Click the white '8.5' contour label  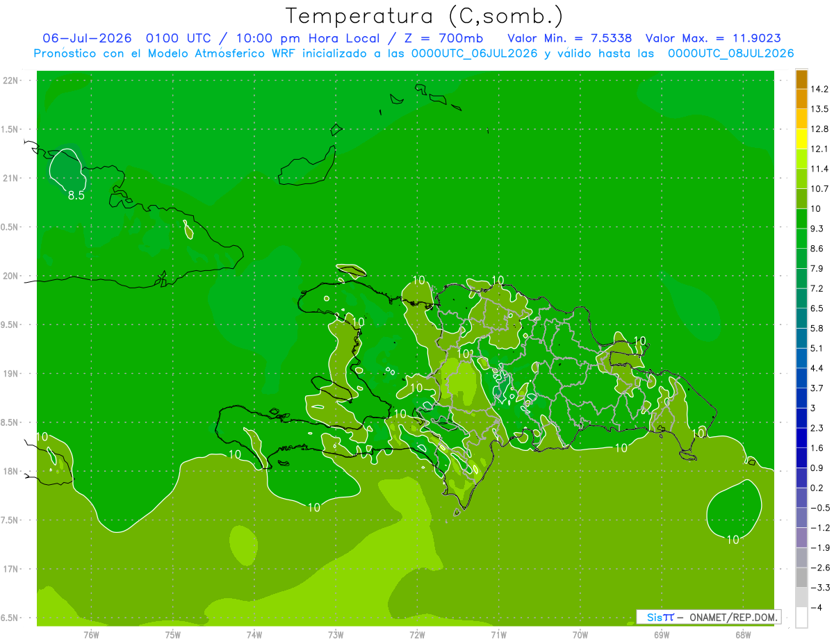pyautogui.click(x=76, y=196)
